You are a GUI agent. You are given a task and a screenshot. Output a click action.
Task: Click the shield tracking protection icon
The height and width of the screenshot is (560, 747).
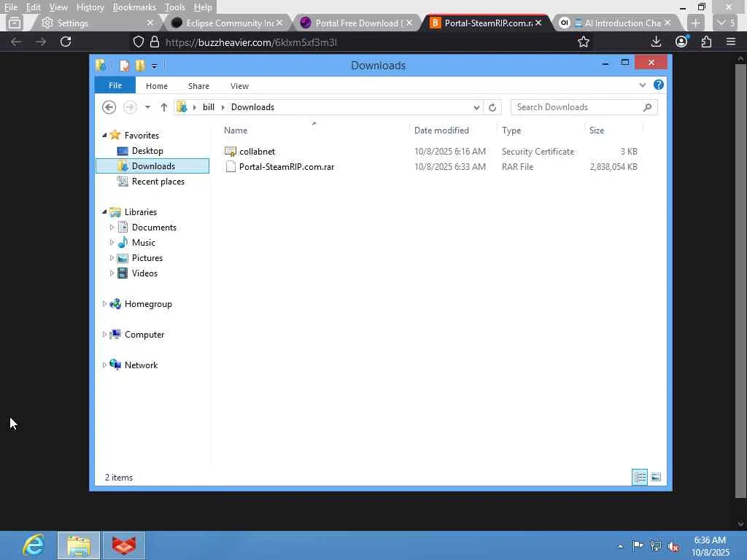click(138, 42)
